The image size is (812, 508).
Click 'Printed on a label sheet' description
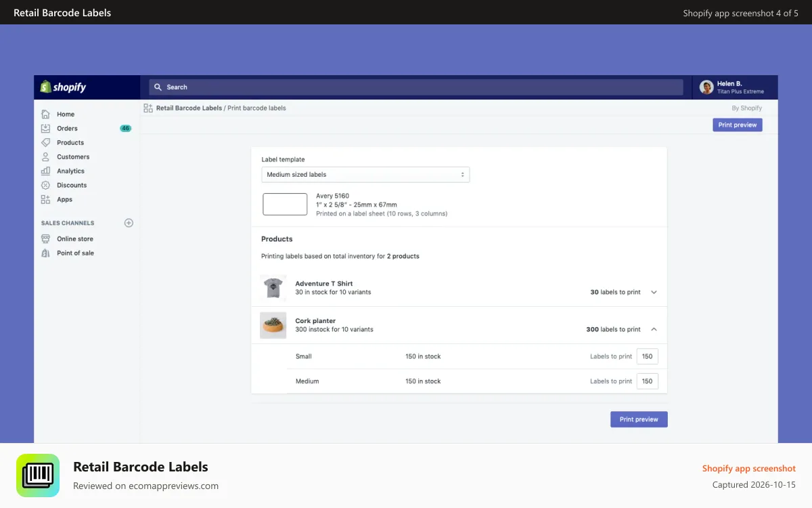click(x=382, y=213)
